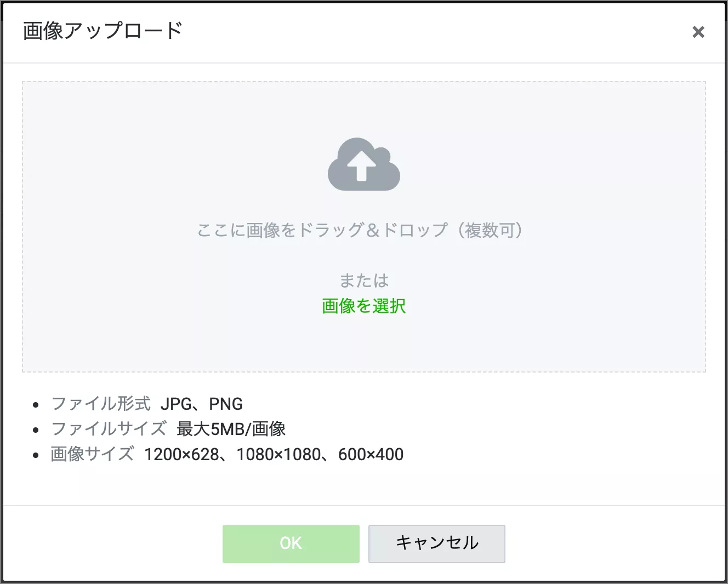Click the または text in drop zone
Viewport: 728px width, 584px height.
point(363,280)
